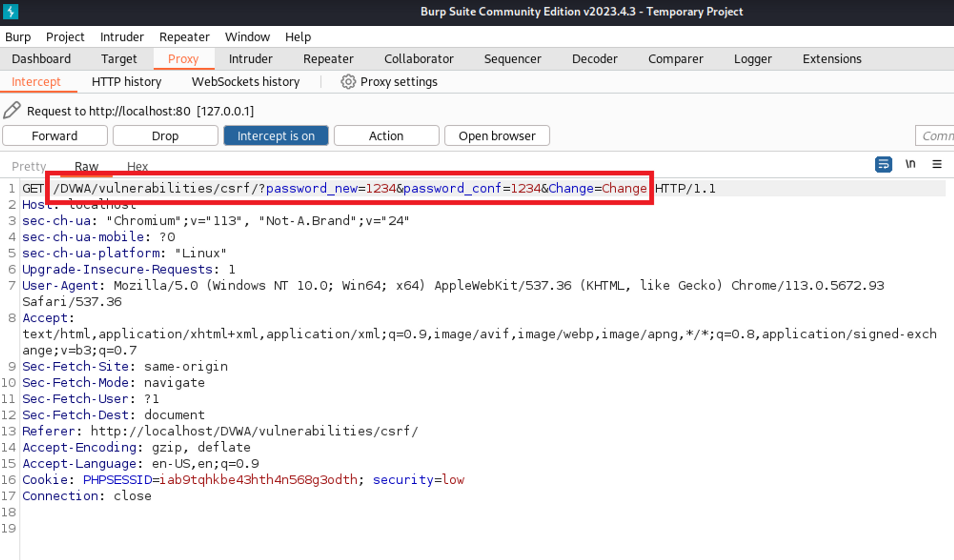Click the Proxy settings gear icon
Screen dimensions: 954x560
point(348,82)
